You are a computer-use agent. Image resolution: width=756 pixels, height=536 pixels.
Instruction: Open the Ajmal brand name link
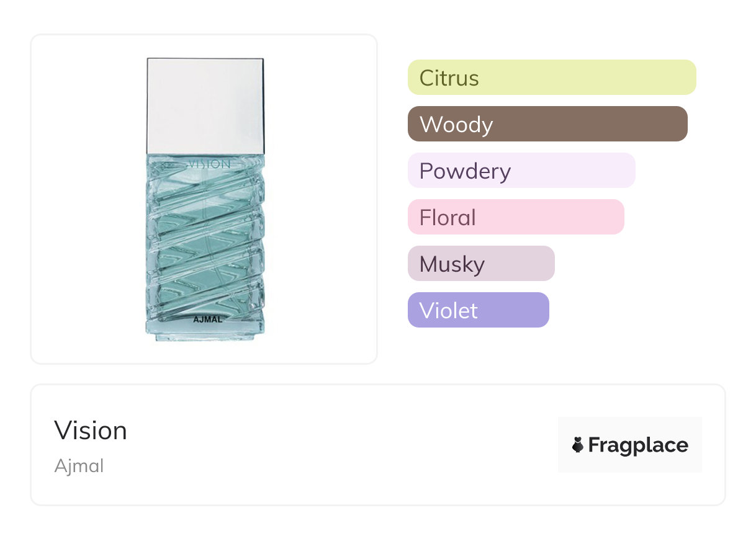[x=79, y=466]
